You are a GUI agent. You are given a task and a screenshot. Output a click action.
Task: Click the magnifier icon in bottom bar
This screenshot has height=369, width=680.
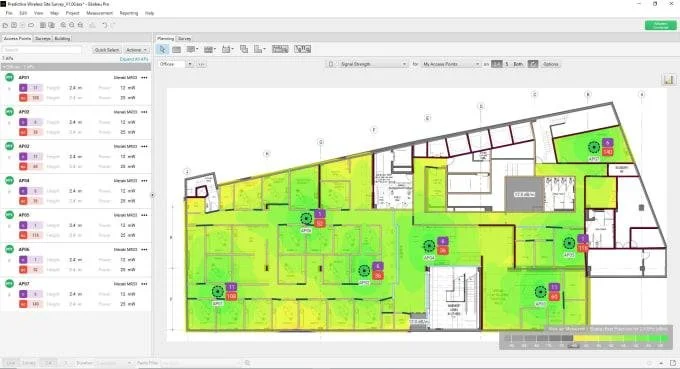click(247, 363)
